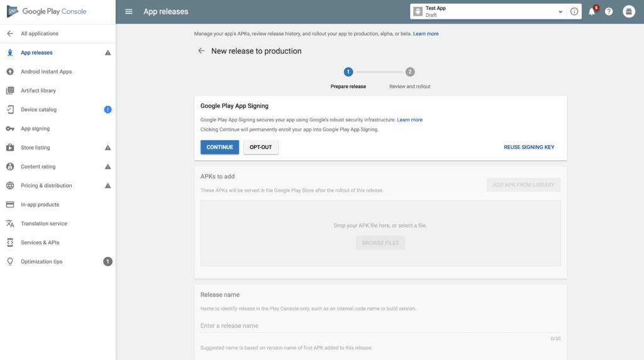Click the Opt-Out button
644x360 pixels.
coord(260,147)
